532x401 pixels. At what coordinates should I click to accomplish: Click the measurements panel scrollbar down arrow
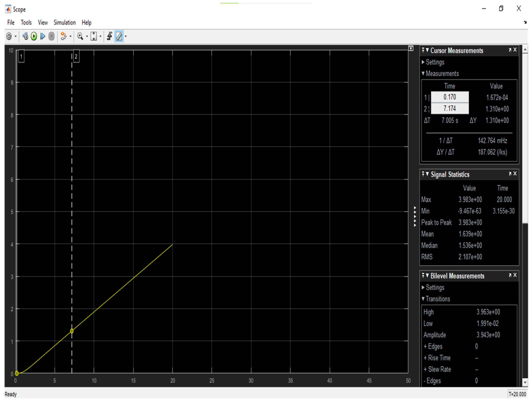tap(525, 383)
